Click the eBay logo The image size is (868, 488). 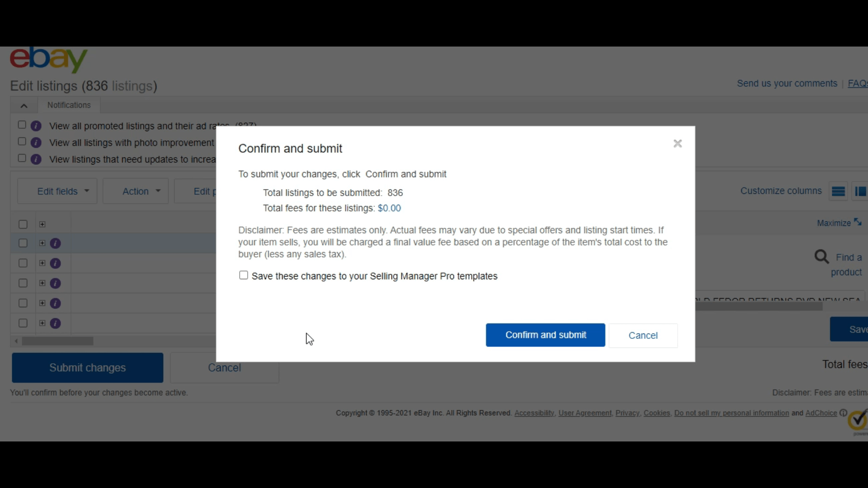pyautogui.click(x=48, y=60)
